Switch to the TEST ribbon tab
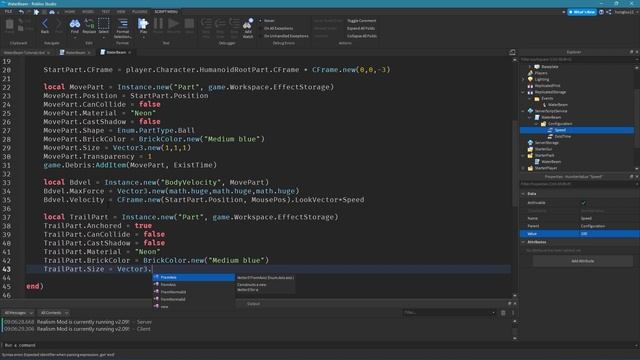The image size is (640, 360). (106, 12)
